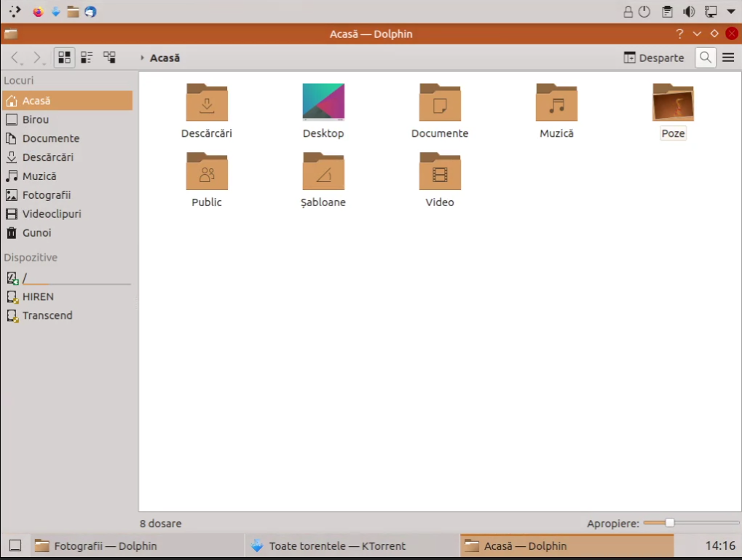Open Muzică in Places sidebar
The image size is (742, 560).
(68, 176)
